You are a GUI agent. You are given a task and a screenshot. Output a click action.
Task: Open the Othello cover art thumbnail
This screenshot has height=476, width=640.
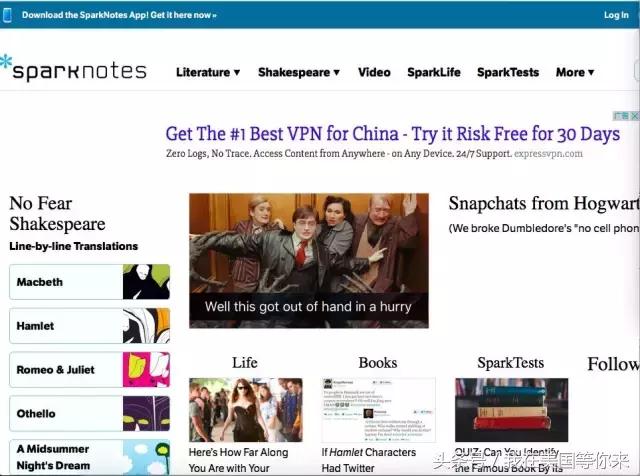146,413
